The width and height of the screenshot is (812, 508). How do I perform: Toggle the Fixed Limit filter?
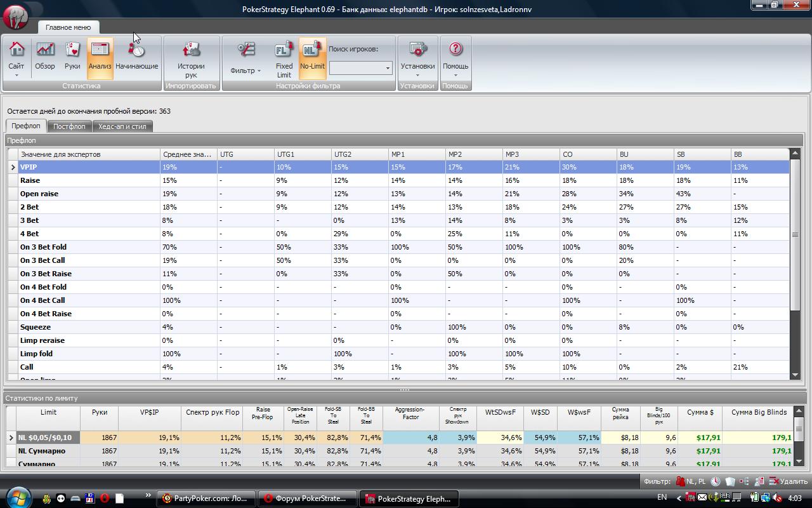284,59
